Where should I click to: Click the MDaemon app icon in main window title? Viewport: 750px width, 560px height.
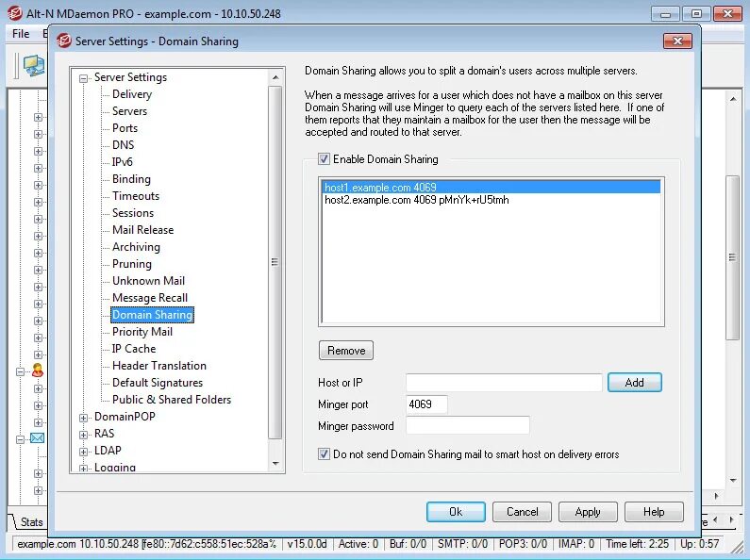tap(14, 13)
